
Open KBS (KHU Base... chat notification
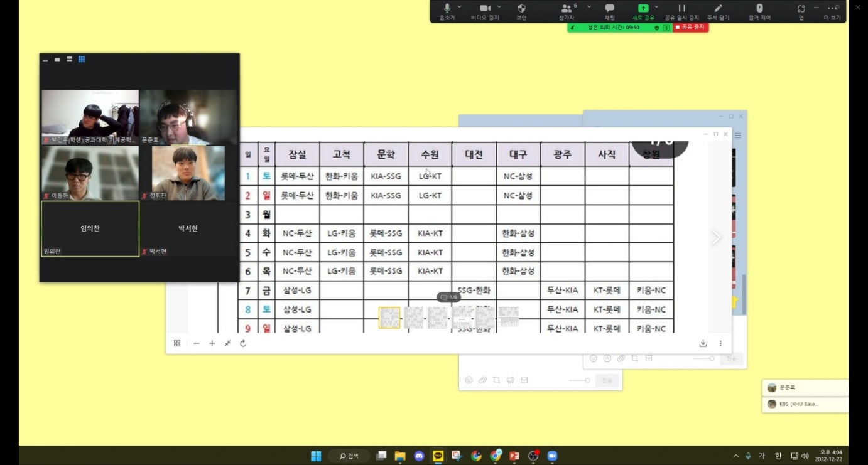(x=805, y=404)
